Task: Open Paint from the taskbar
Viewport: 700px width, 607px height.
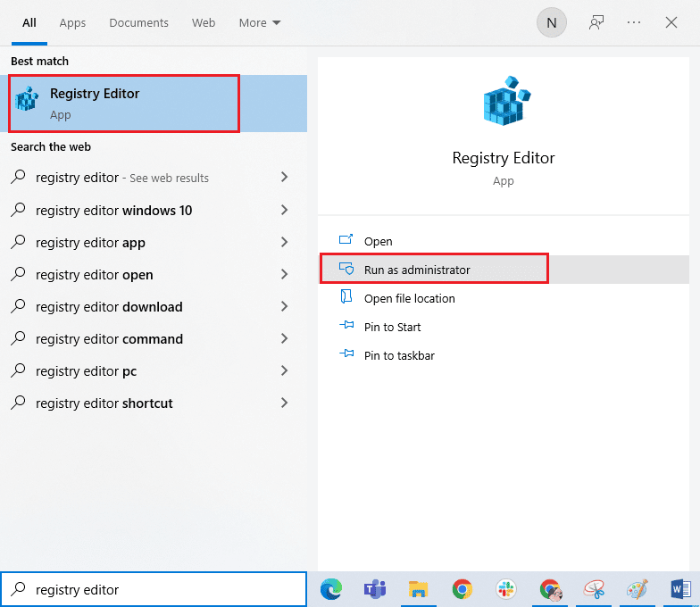Action: click(x=637, y=589)
